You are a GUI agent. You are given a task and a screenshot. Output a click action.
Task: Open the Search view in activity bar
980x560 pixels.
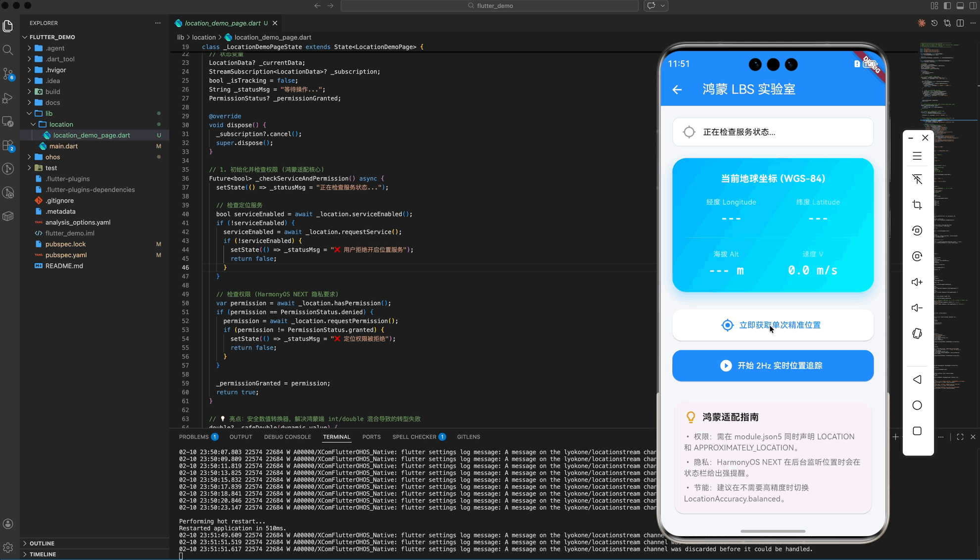[8, 49]
